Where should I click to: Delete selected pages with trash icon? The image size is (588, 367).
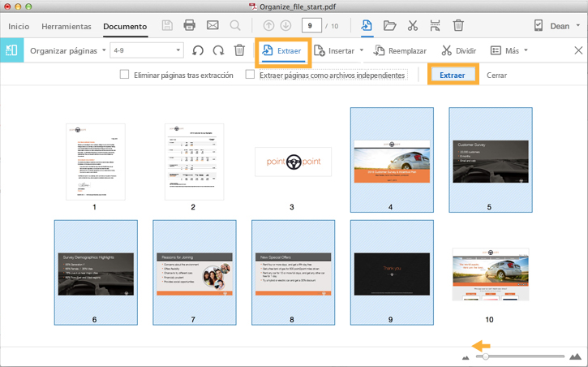tap(239, 50)
